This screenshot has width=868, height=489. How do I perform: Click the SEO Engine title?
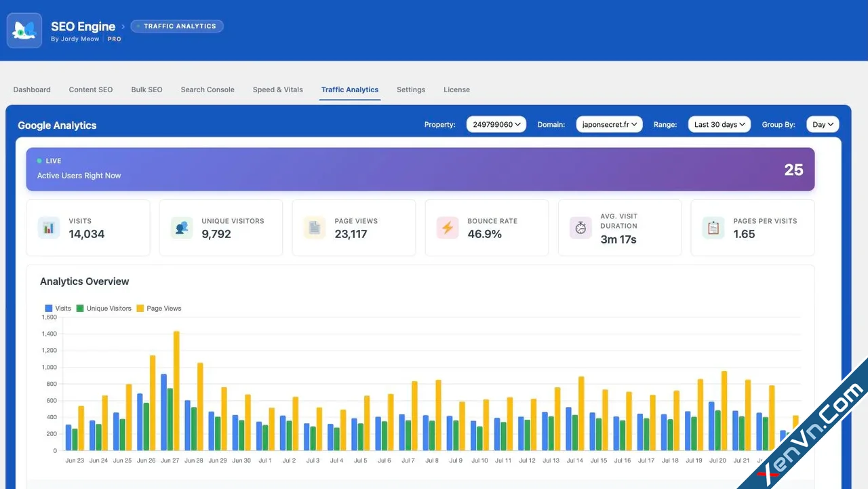[83, 26]
